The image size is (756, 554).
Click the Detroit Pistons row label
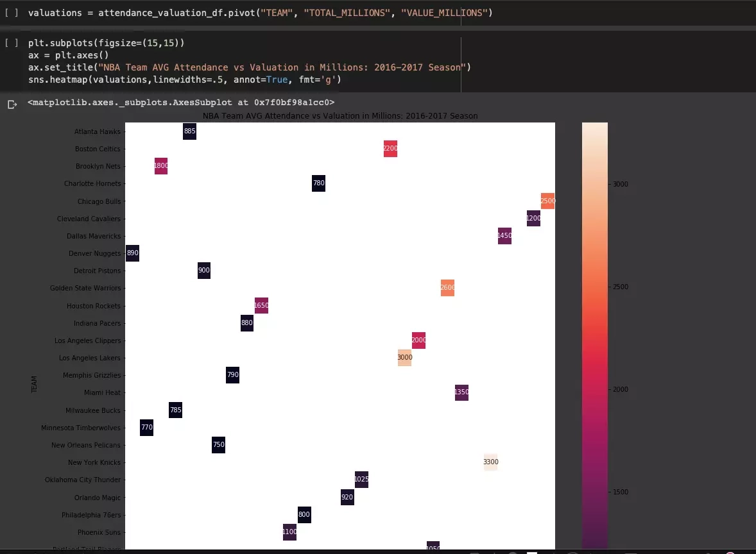98,271
